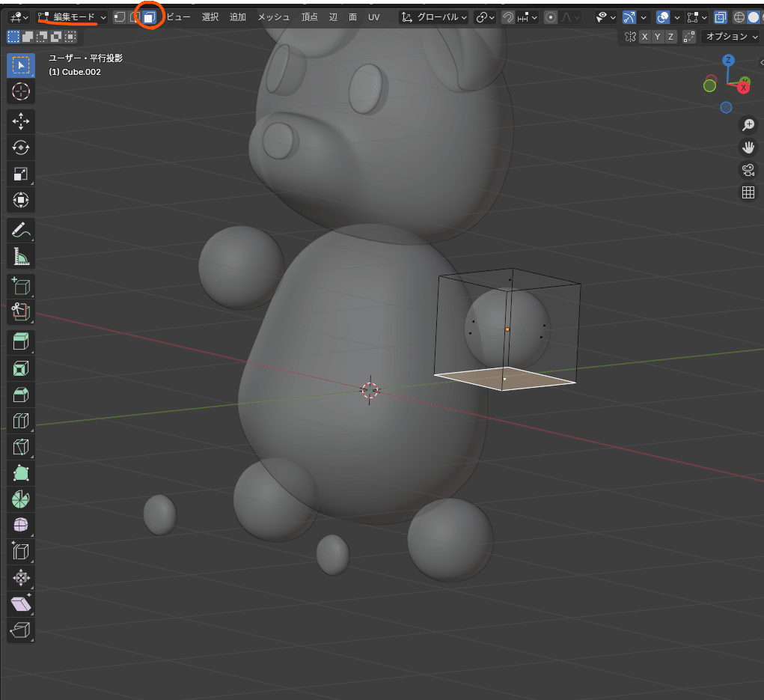Expand the overlay options dropdown arrow
The width and height of the screenshot is (764, 700).
[x=676, y=17]
